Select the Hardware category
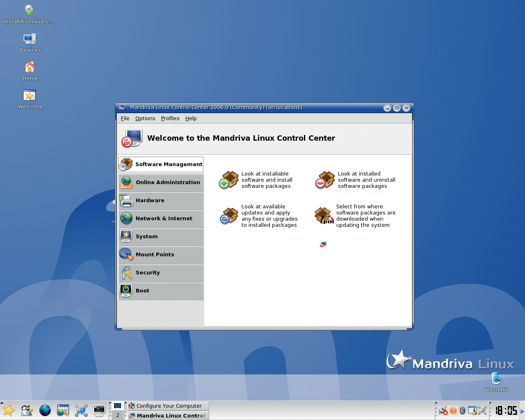 coord(161,201)
